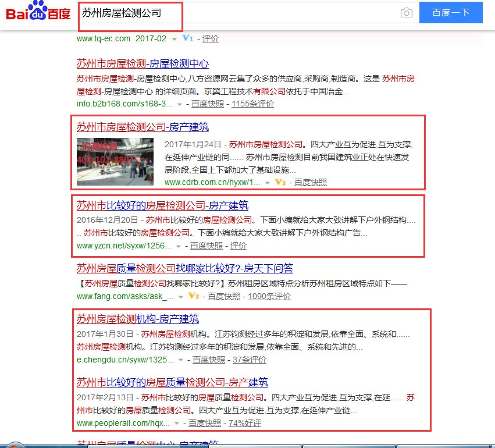
Task: Click the V1 credibility badge near tq-ec.com
Action: tap(187, 38)
